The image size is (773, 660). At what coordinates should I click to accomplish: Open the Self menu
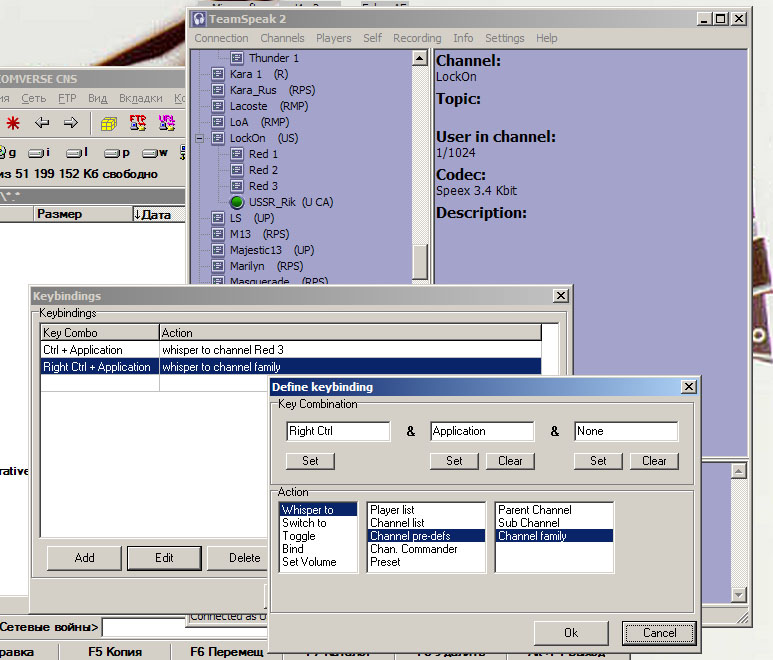[372, 38]
